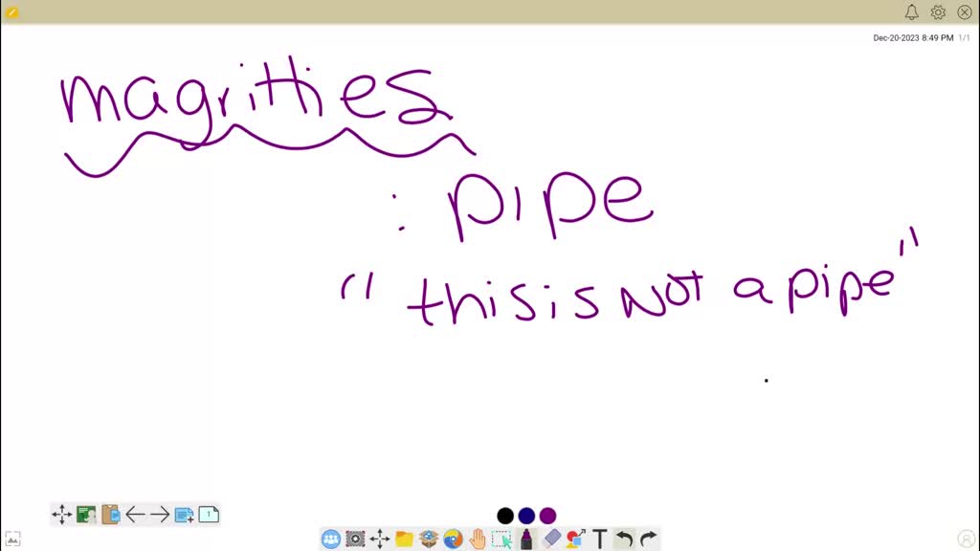Select the text T tool
The height and width of the screenshot is (551, 980).
pyautogui.click(x=600, y=539)
